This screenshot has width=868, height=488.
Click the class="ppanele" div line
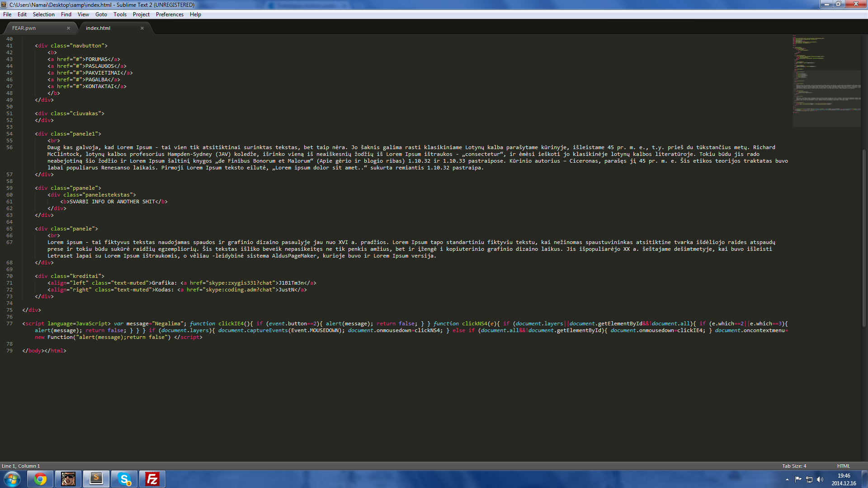pos(68,188)
